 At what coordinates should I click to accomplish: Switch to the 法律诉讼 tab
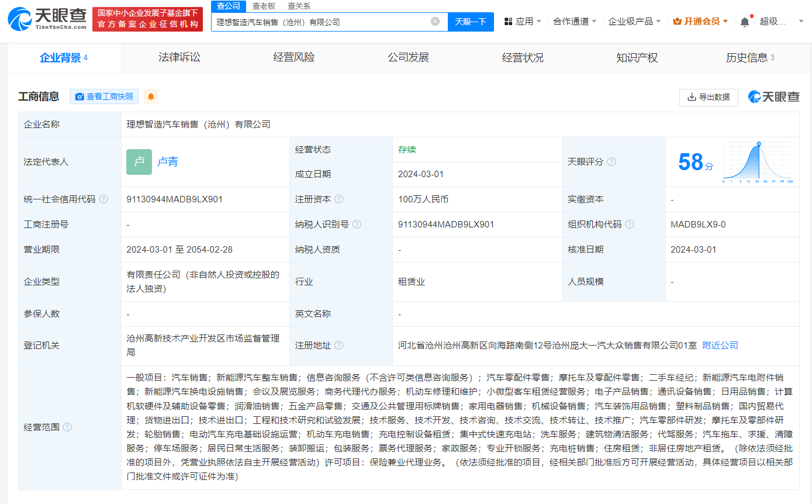(179, 57)
